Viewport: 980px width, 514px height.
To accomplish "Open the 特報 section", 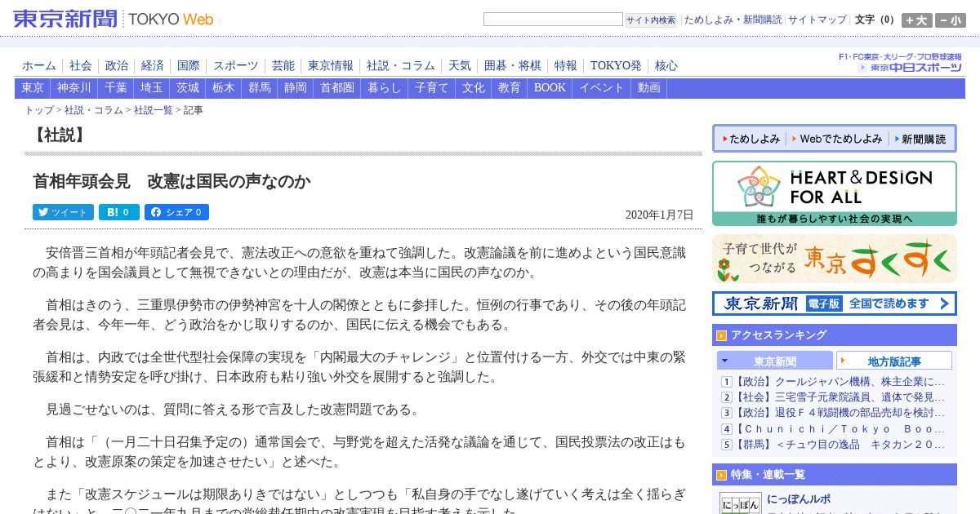I will coord(566,66).
